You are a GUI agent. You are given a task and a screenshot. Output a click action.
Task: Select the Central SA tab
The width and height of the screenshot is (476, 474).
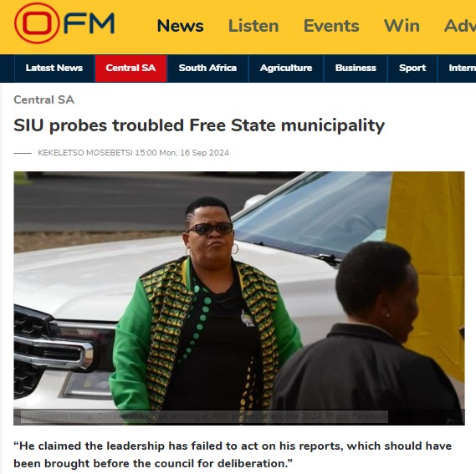coord(131,68)
